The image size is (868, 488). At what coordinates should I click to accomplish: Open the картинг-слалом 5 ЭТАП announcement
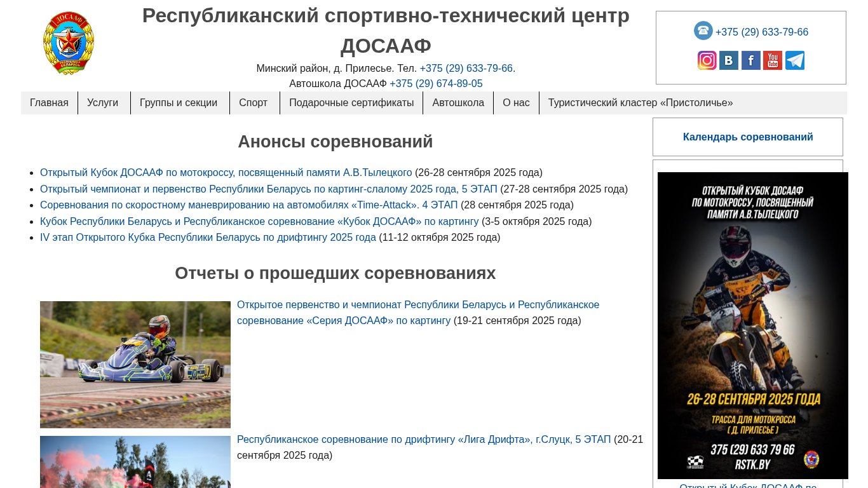(269, 189)
